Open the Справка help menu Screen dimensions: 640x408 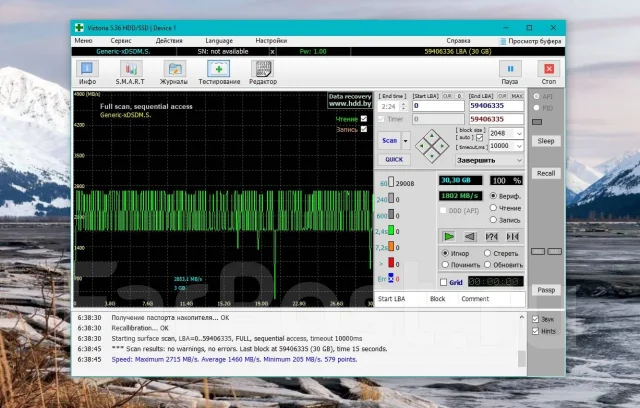[458, 41]
